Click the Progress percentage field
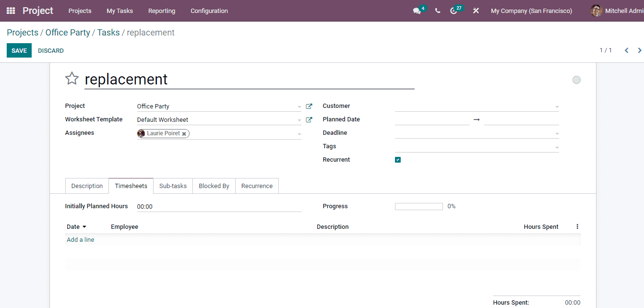 point(418,206)
